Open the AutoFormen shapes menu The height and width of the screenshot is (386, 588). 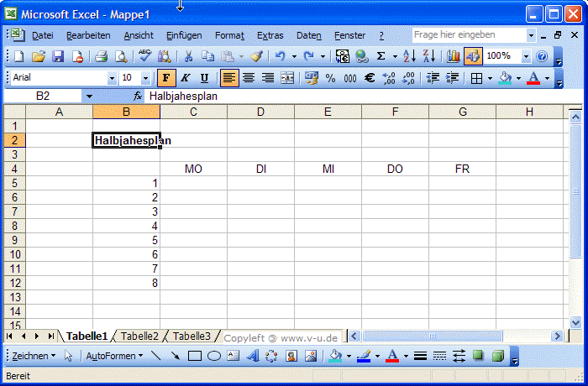(114, 356)
